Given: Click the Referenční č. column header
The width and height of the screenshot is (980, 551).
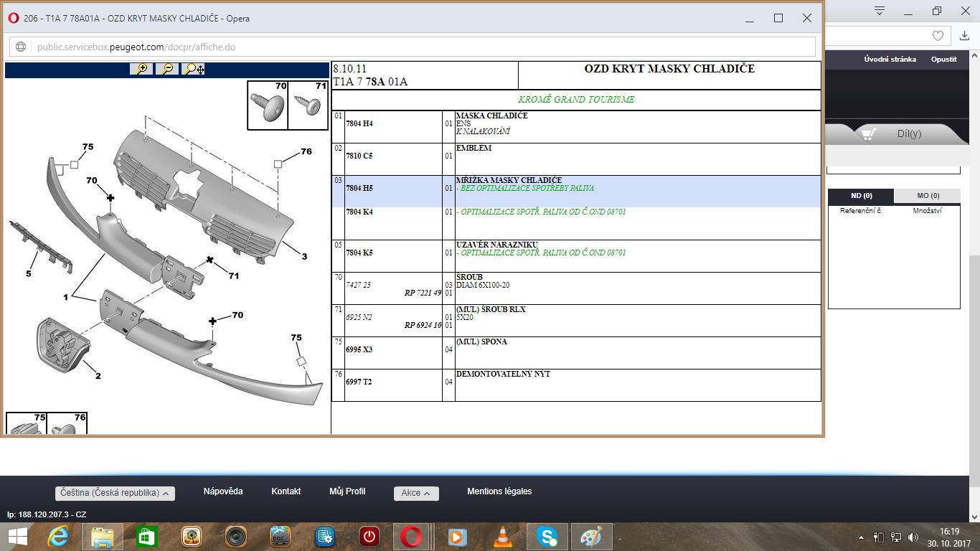Looking at the screenshot, I should (861, 211).
